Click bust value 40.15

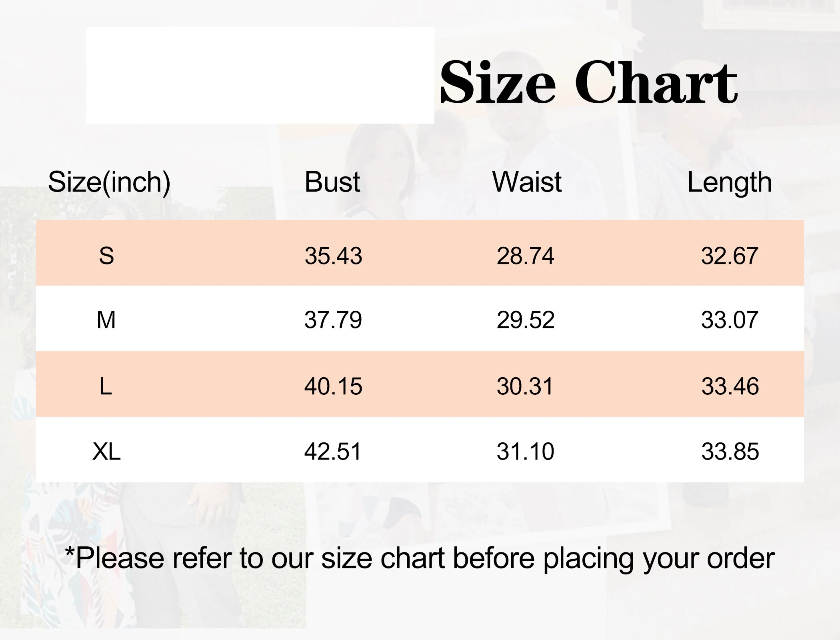coord(333,386)
